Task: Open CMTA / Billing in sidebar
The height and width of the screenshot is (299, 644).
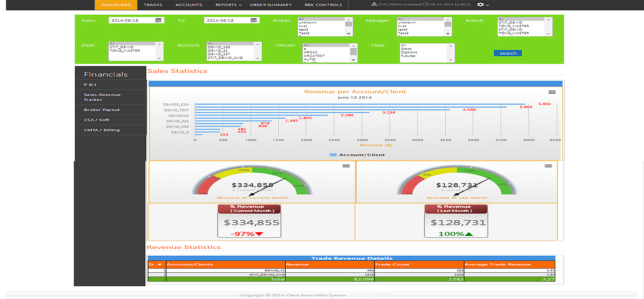Action: coord(110,130)
